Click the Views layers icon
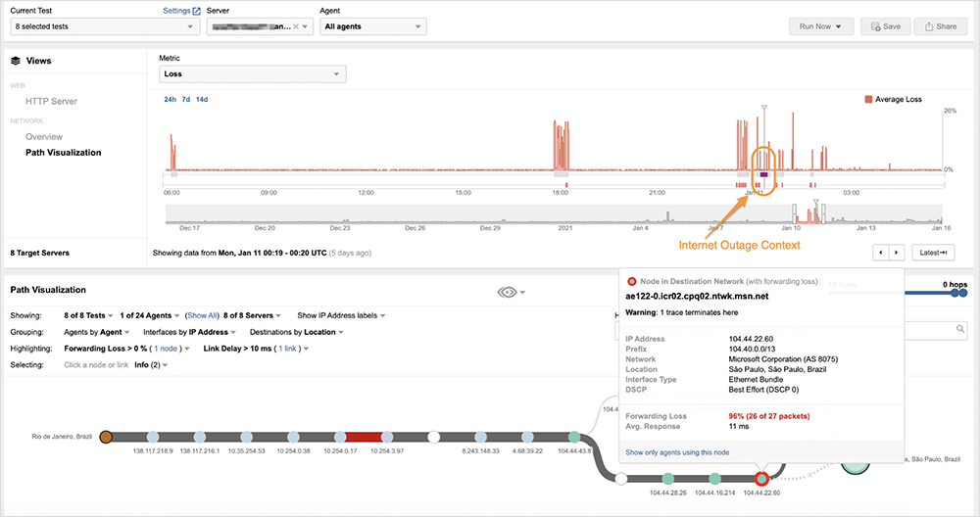This screenshot has width=980, height=517. 16,61
